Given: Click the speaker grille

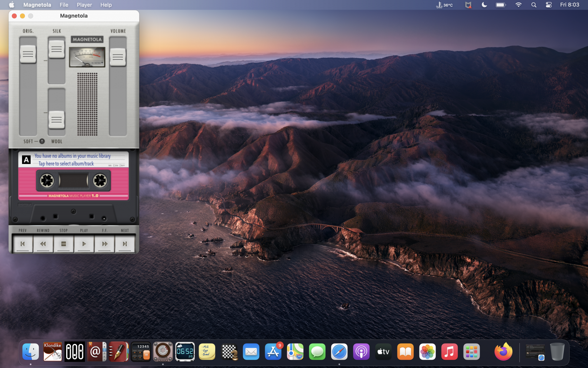Looking at the screenshot, I should (x=87, y=104).
